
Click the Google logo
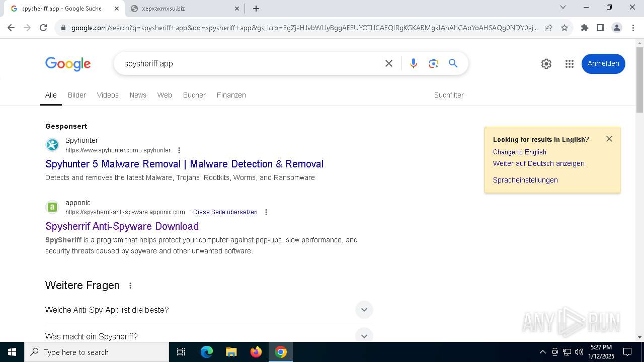coord(68,64)
